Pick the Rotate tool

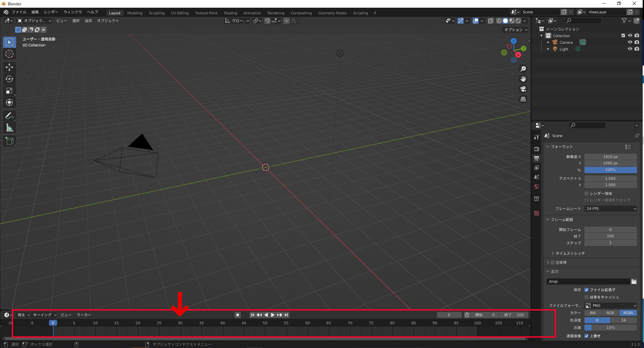[x=9, y=79]
